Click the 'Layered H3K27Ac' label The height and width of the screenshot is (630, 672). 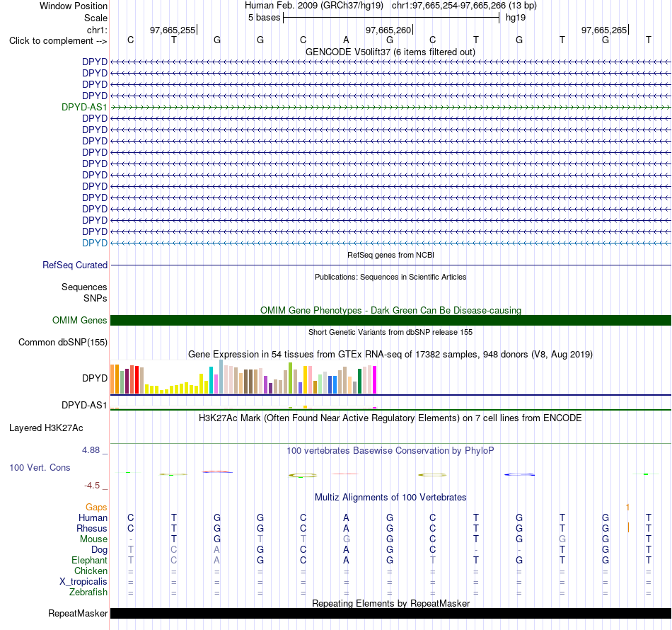click(x=46, y=428)
